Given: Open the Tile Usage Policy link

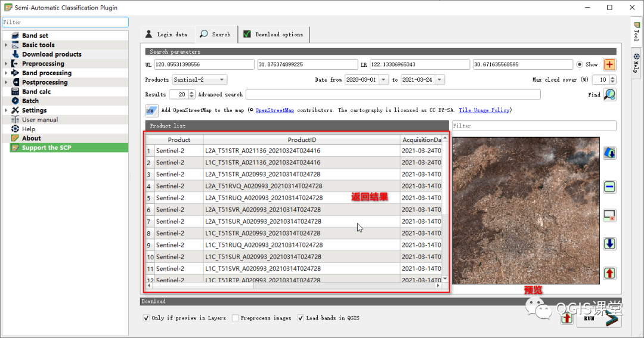Looking at the screenshot, I should tap(484, 110).
